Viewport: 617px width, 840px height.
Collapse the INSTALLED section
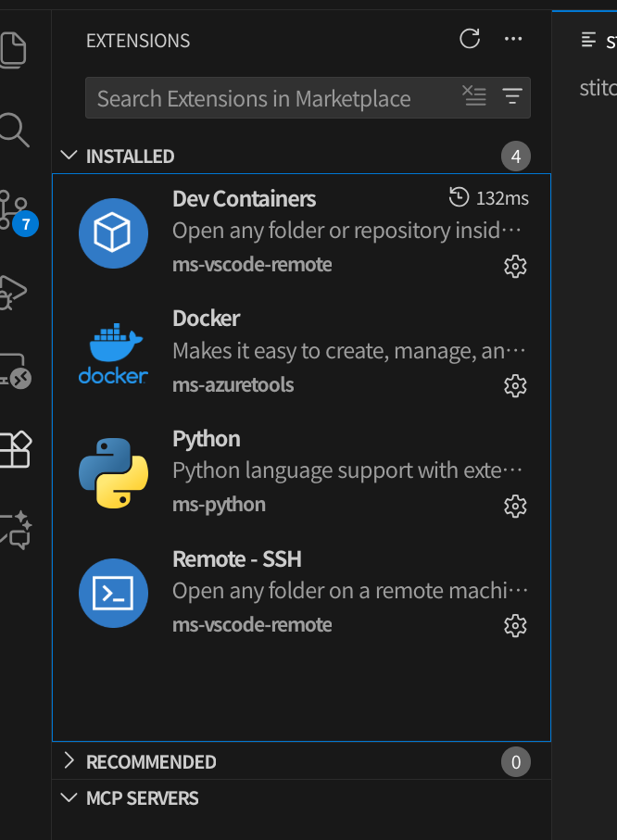(x=69, y=156)
